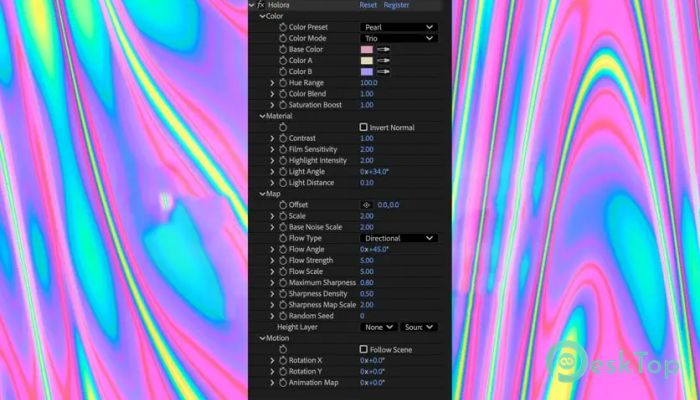The width and height of the screenshot is (700, 400).
Task: Click the Color Mode stopwatch icon
Action: click(283, 38)
